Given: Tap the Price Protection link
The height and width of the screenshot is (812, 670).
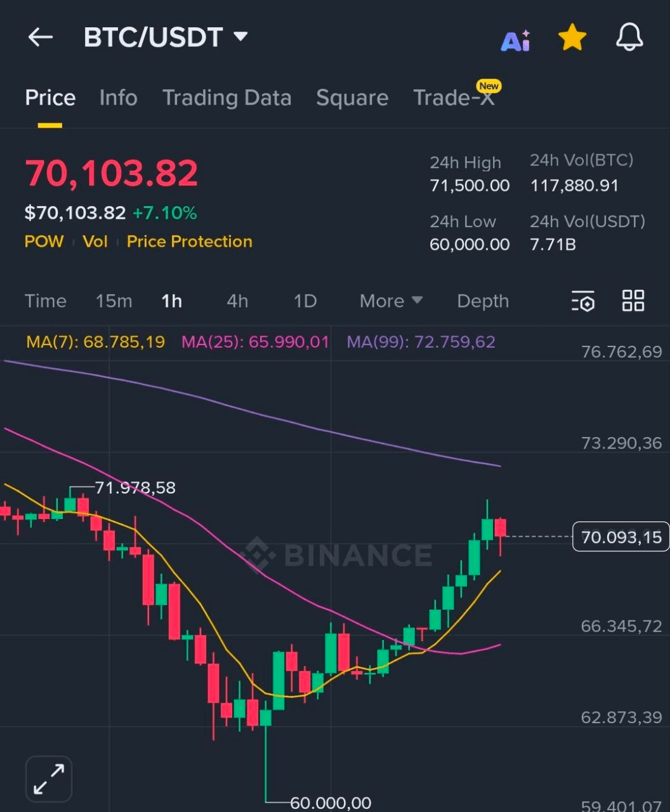Looking at the screenshot, I should 189,242.
